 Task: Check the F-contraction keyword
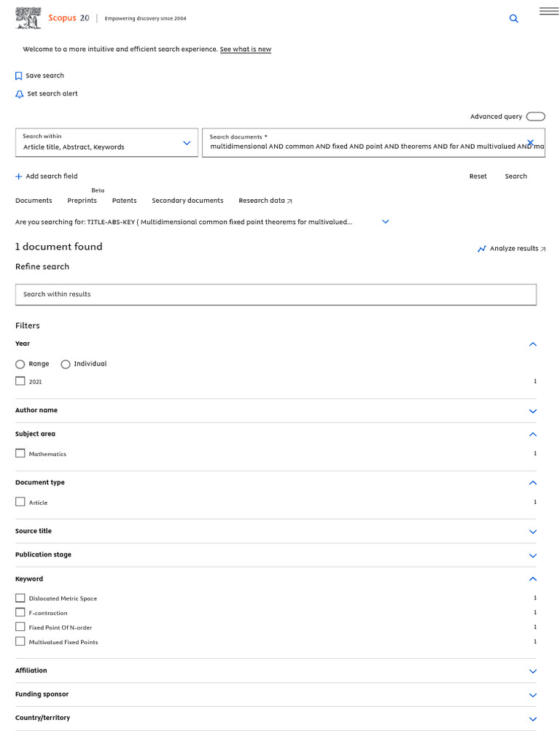click(x=20, y=612)
